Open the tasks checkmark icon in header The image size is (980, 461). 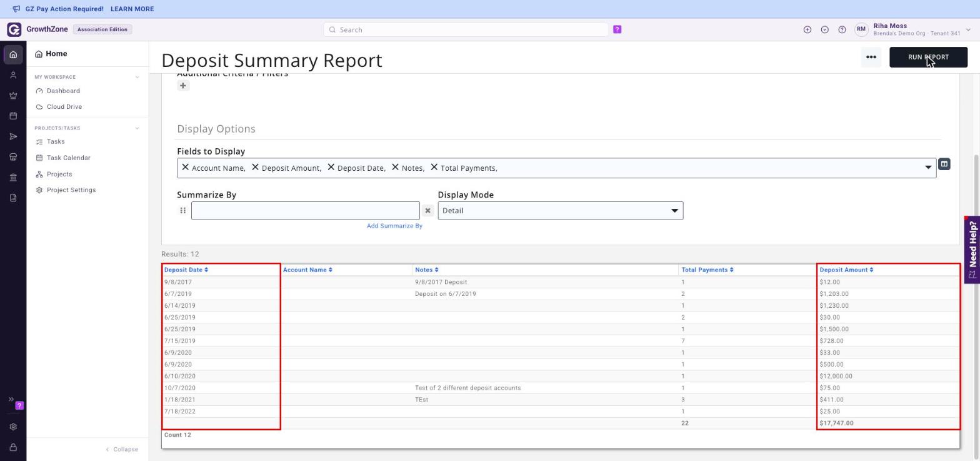(x=825, y=29)
